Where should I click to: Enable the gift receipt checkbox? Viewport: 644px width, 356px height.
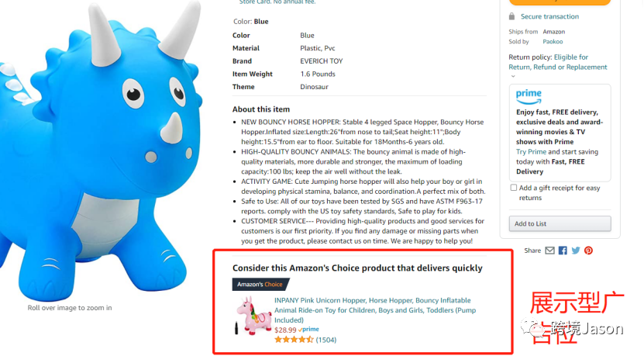click(513, 188)
